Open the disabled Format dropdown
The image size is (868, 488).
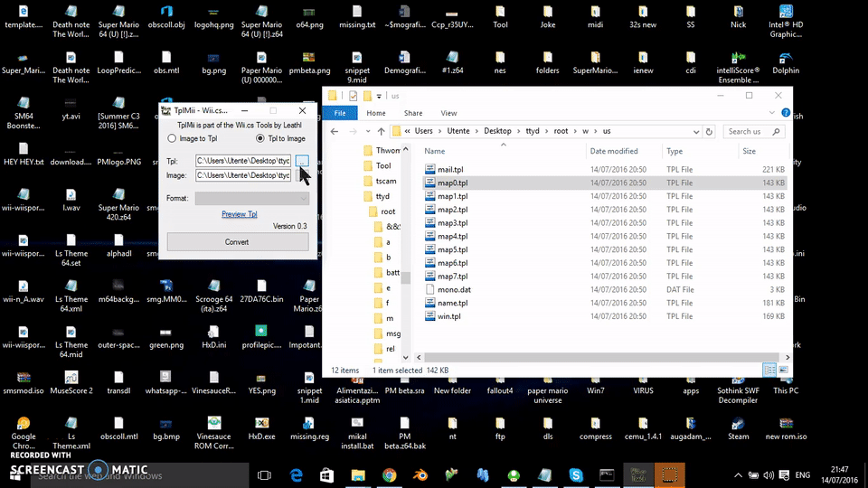[x=252, y=198]
